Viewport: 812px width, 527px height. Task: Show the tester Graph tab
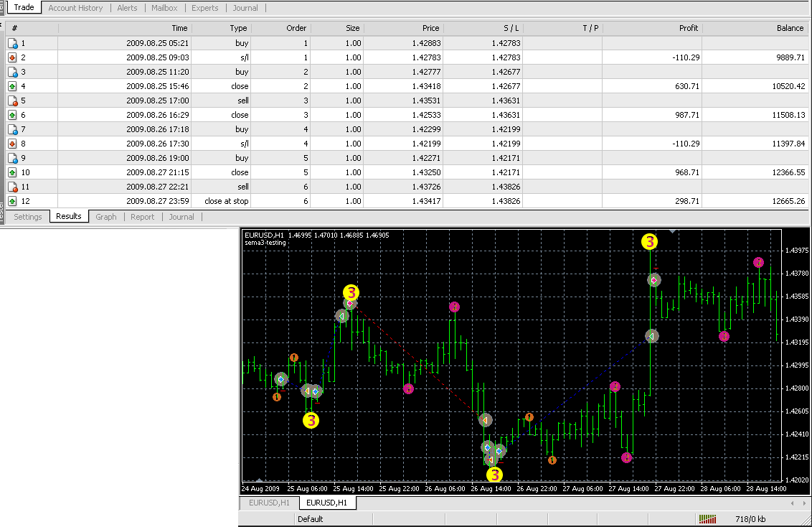105,217
